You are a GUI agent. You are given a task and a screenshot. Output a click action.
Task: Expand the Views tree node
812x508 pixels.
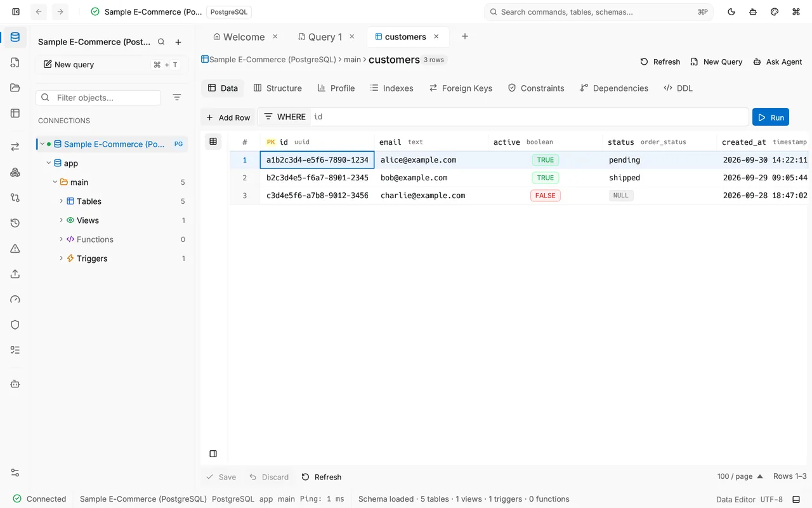click(x=61, y=220)
